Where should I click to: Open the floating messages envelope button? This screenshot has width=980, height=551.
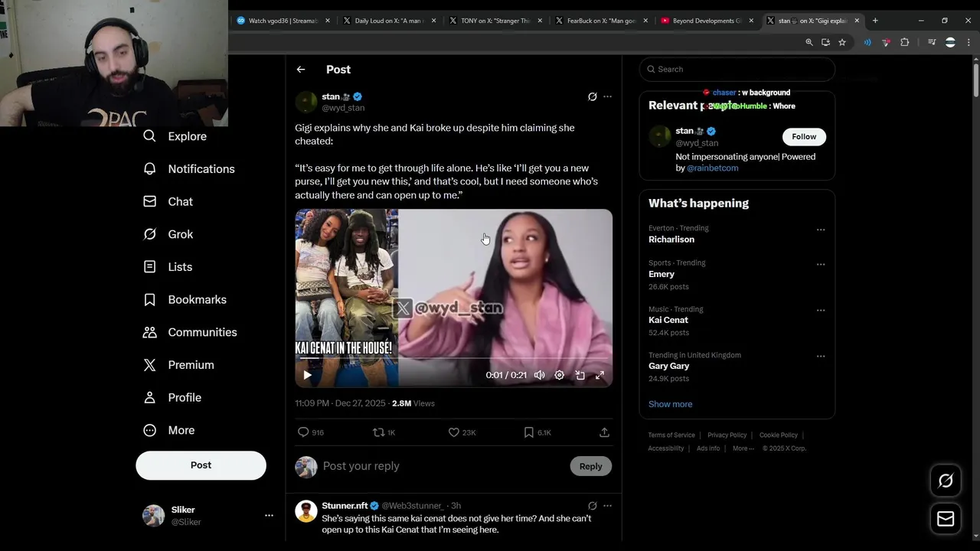[x=946, y=519]
